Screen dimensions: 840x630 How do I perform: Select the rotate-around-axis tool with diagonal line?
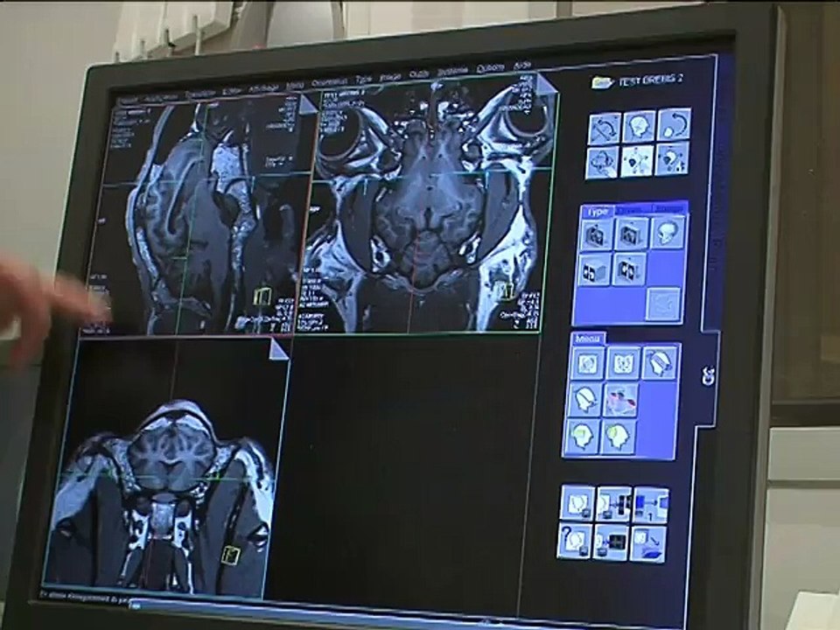(605, 129)
